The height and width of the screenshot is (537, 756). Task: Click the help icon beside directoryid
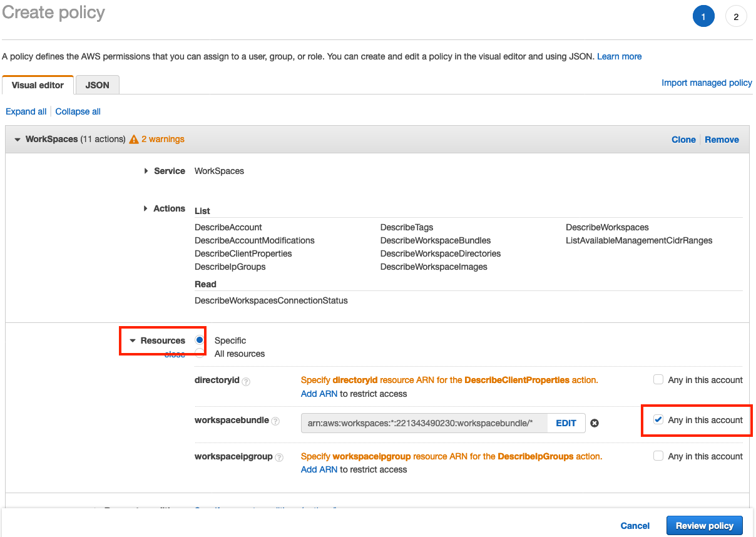(x=246, y=382)
